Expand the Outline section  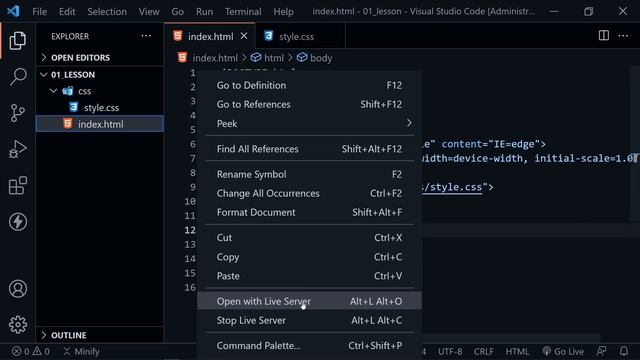click(100, 335)
